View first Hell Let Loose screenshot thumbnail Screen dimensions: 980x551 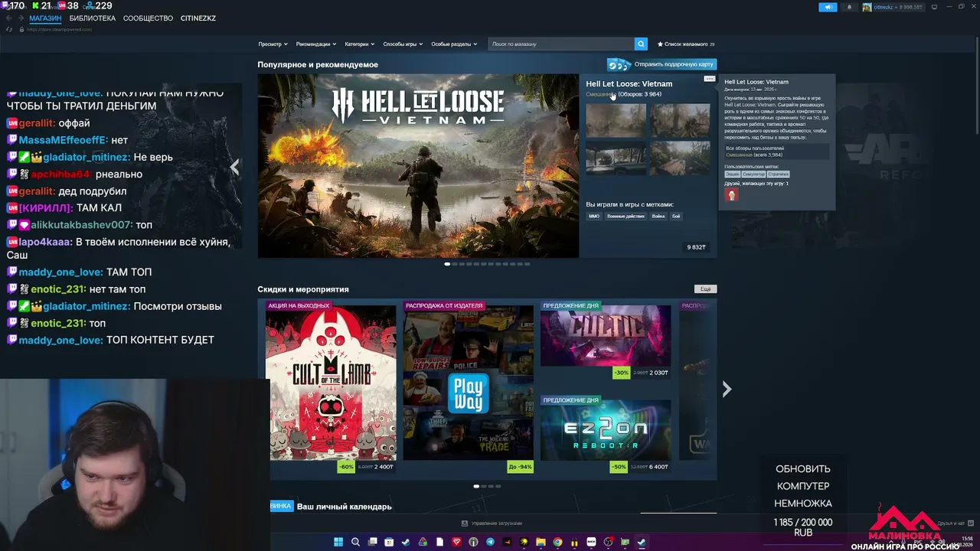[616, 119]
